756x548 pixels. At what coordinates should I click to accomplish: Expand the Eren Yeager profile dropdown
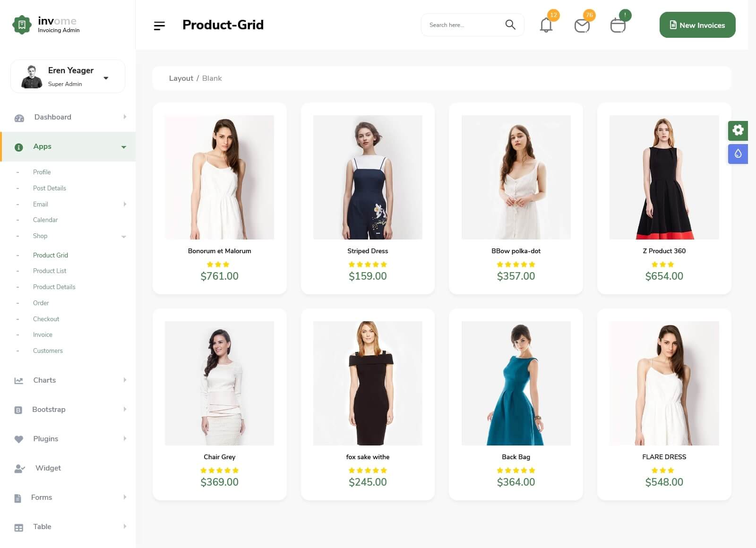tap(106, 78)
